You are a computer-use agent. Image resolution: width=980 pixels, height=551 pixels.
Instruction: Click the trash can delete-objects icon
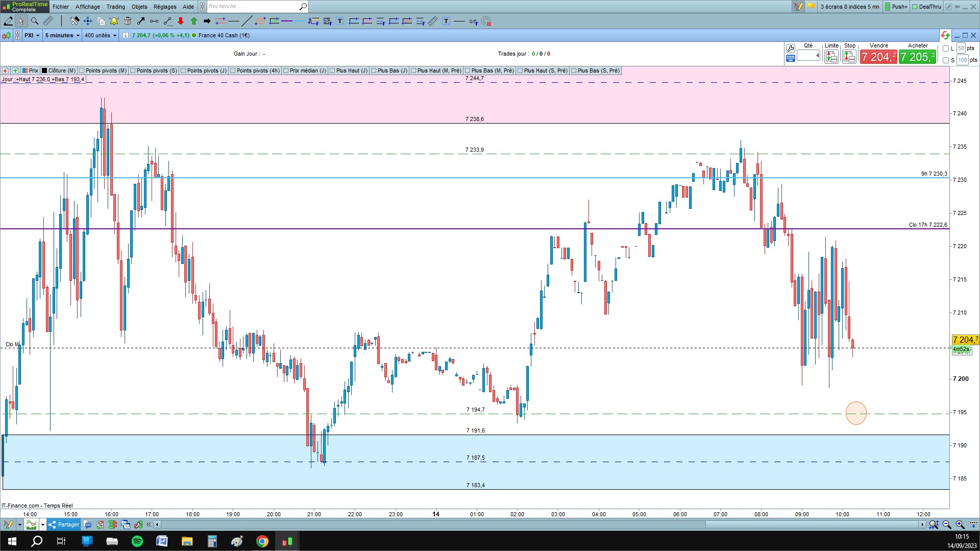128,21
